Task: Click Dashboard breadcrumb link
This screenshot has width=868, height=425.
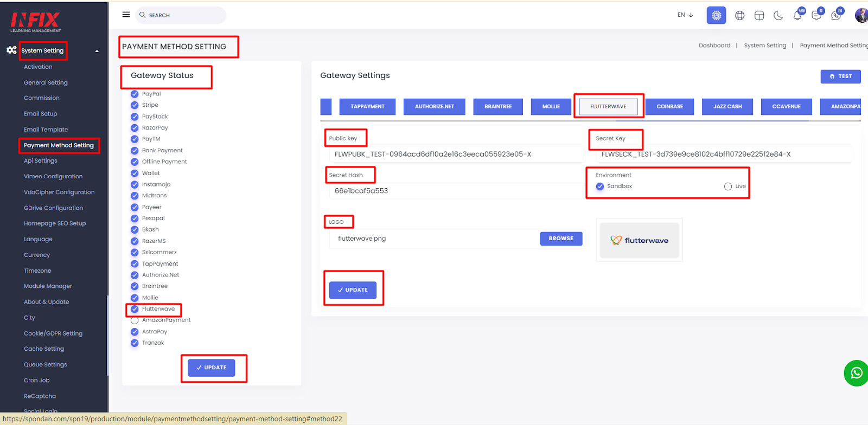Action: tap(714, 46)
